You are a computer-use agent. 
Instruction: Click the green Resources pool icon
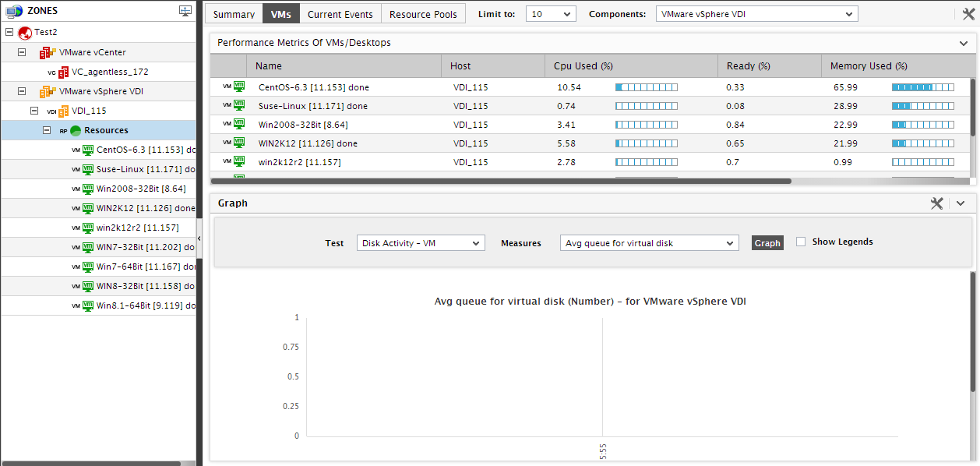coord(76,130)
